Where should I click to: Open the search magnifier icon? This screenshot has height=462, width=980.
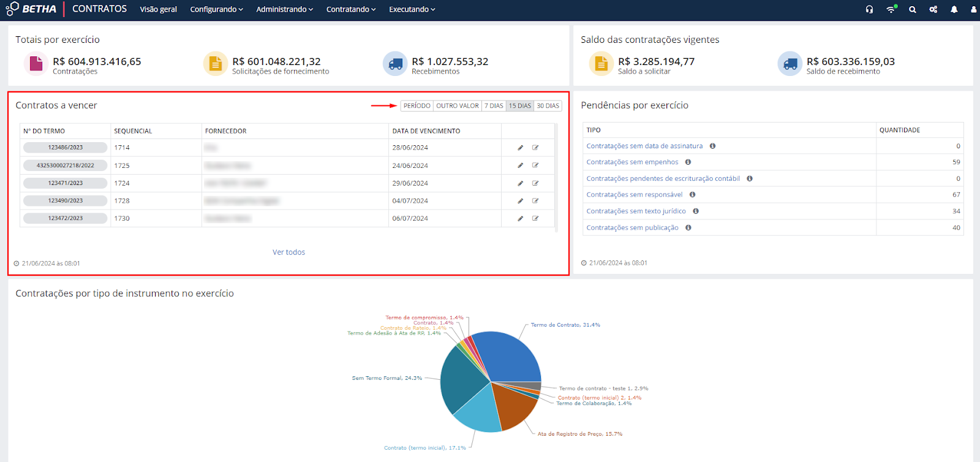pyautogui.click(x=913, y=9)
